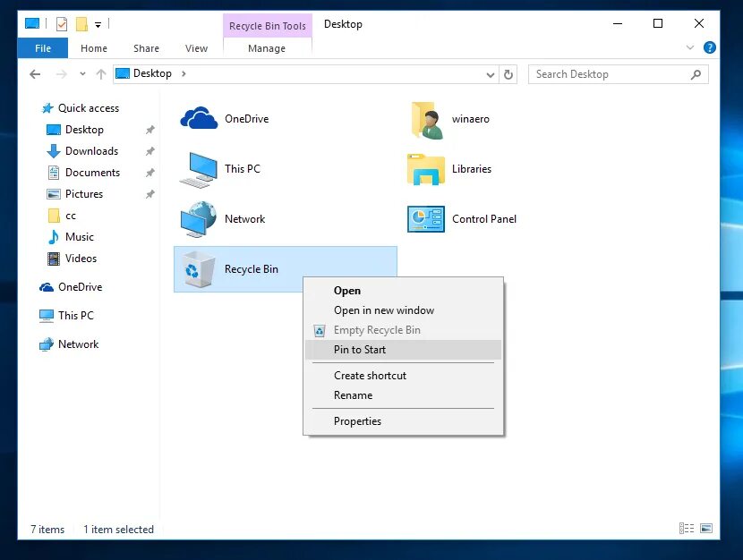This screenshot has height=560, width=743.
Task: Select the Network globe icon in the file area
Action: 199,219
